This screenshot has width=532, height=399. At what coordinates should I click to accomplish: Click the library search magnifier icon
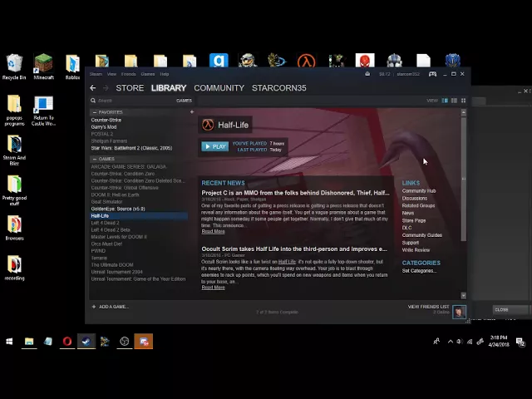pos(93,101)
